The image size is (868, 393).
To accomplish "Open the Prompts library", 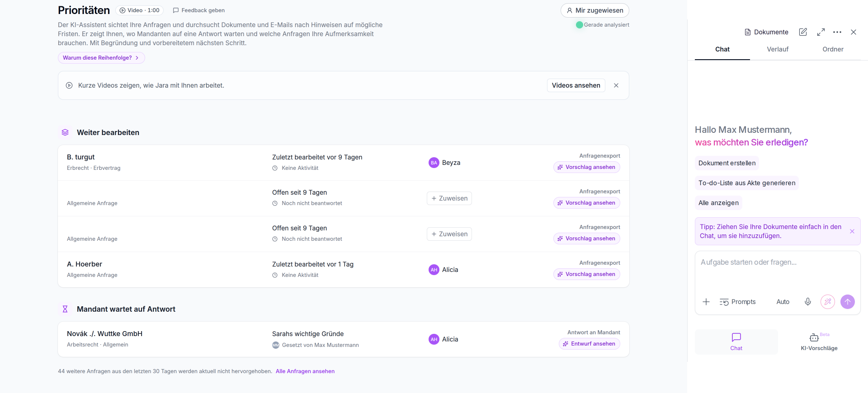I will tap(738, 302).
